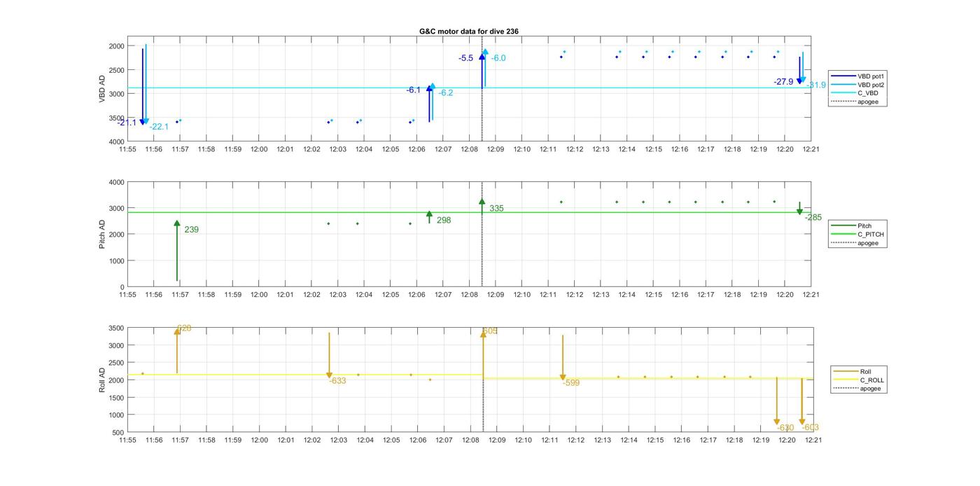Click the '605' roll annotation
This screenshot has width=980, height=486.
click(491, 331)
